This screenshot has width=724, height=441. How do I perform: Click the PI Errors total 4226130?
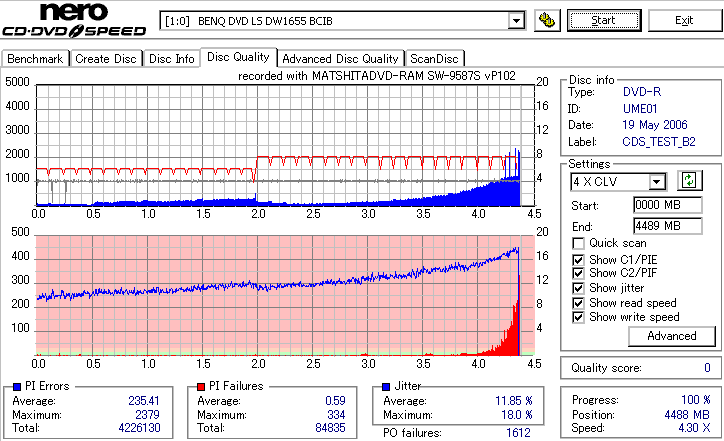coord(139,428)
